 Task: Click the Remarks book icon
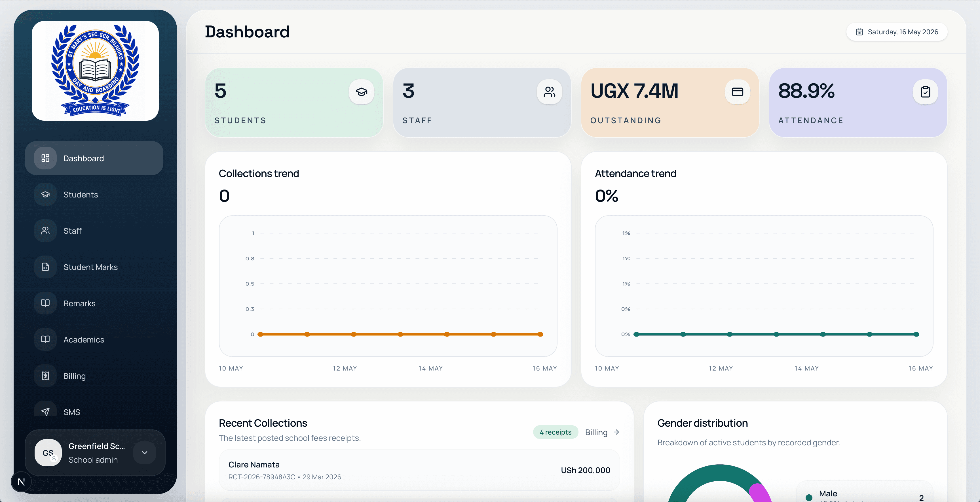pyautogui.click(x=45, y=303)
